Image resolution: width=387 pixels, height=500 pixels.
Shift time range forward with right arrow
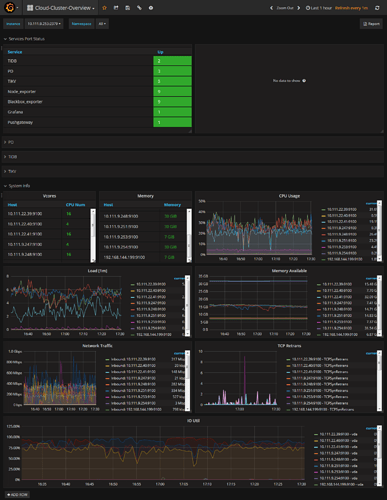click(299, 8)
